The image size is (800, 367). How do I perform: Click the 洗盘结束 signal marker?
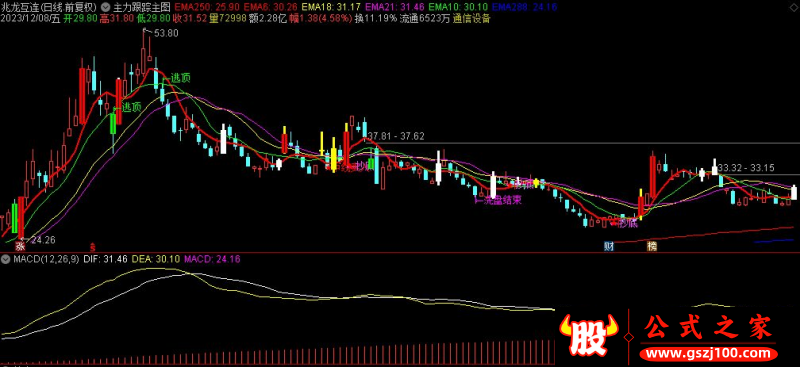pos(503,201)
